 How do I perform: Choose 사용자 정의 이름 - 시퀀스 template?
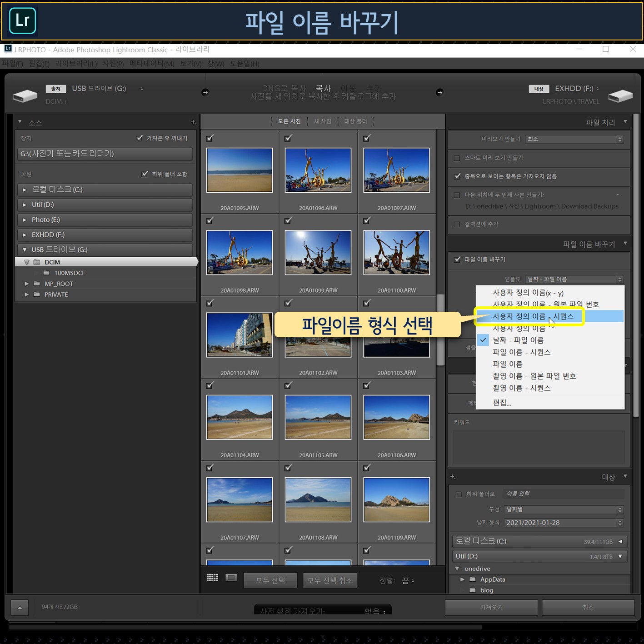point(550,316)
